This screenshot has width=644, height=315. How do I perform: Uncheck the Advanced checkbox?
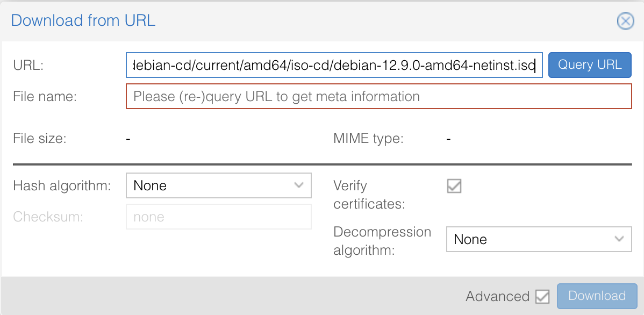[x=542, y=296]
